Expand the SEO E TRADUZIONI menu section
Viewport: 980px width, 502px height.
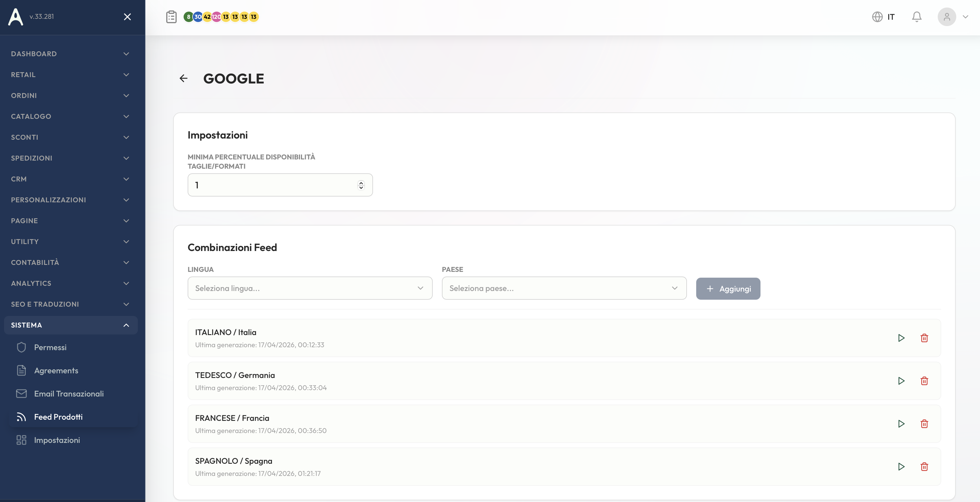pyautogui.click(x=71, y=304)
